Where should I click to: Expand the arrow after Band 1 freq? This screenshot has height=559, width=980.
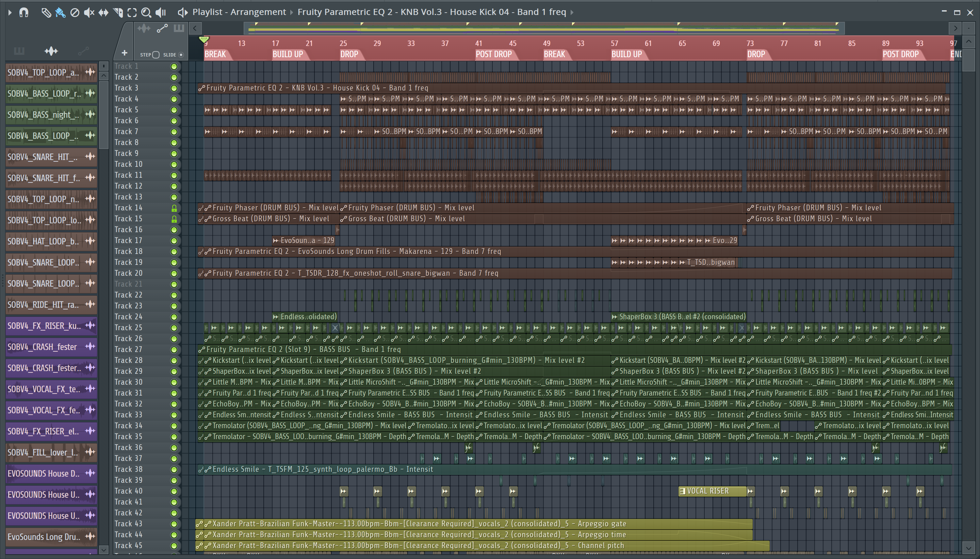[572, 12]
